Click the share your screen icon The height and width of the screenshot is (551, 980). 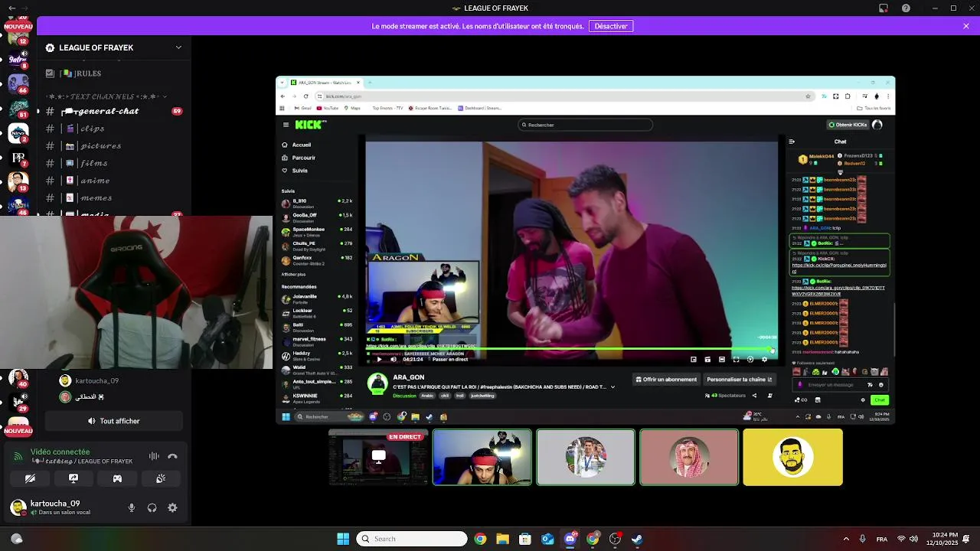point(73,478)
